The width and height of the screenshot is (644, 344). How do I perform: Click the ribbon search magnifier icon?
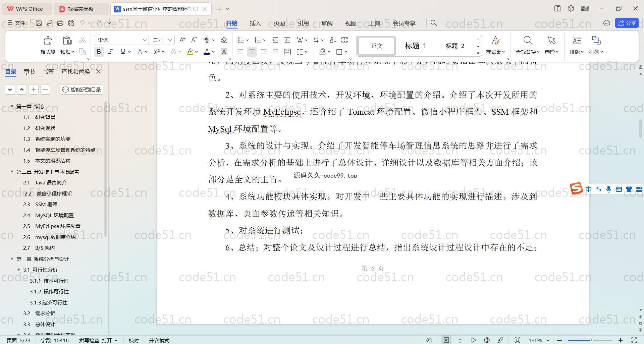point(434,23)
